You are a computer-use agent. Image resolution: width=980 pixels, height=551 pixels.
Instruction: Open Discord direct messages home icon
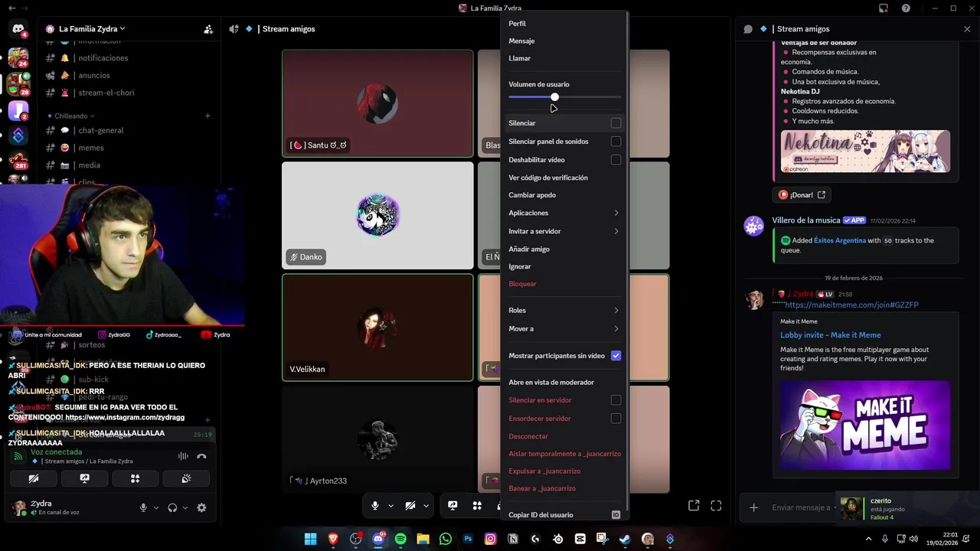(18, 29)
